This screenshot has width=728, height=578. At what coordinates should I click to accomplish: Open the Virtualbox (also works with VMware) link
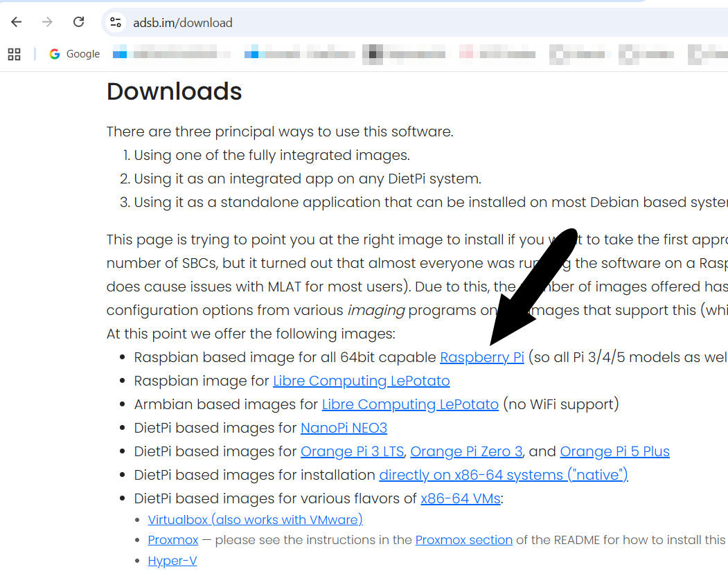tap(255, 520)
